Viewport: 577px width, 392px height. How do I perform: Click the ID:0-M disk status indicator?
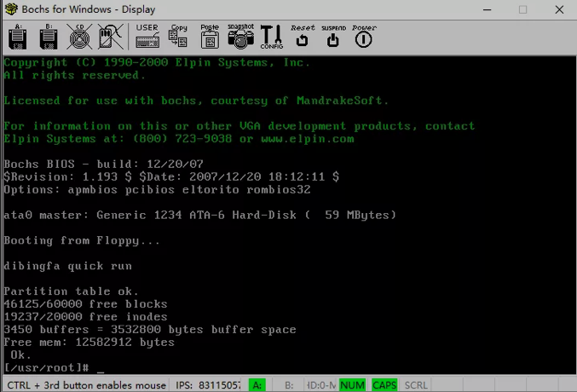click(321, 385)
